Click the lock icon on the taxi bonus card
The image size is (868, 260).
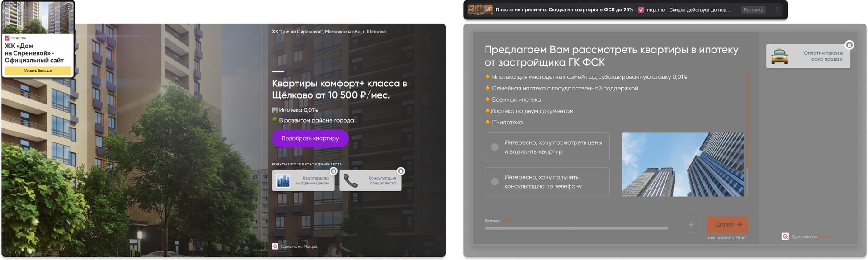[x=849, y=45]
